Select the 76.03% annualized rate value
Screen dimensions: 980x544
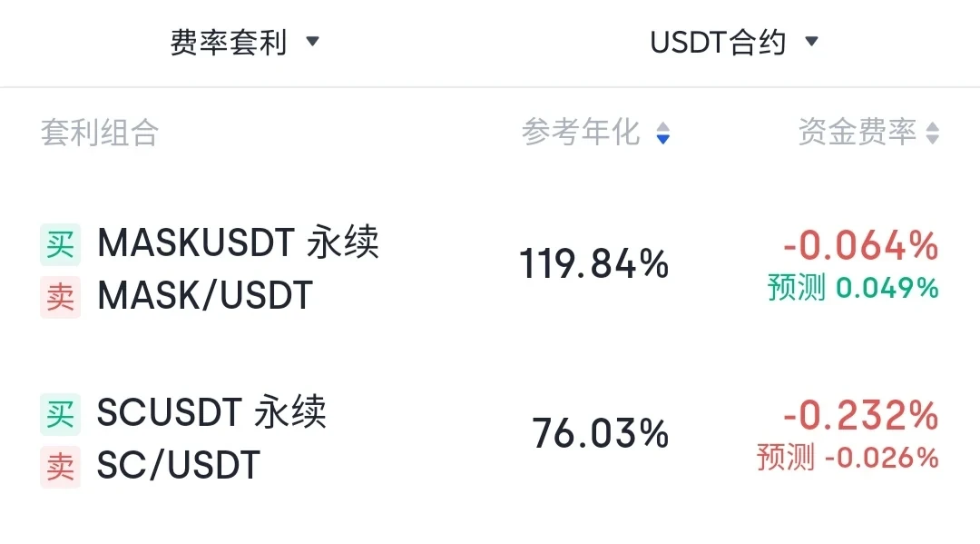click(x=600, y=434)
